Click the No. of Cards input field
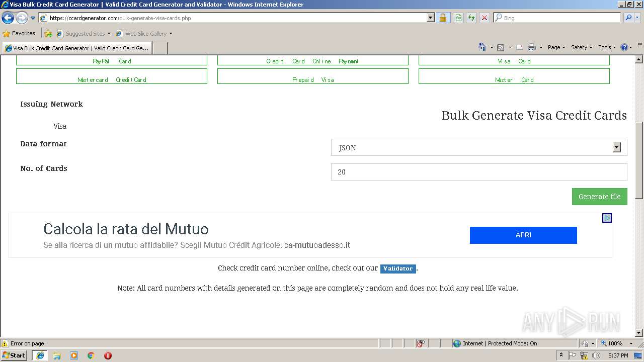 coord(479,172)
